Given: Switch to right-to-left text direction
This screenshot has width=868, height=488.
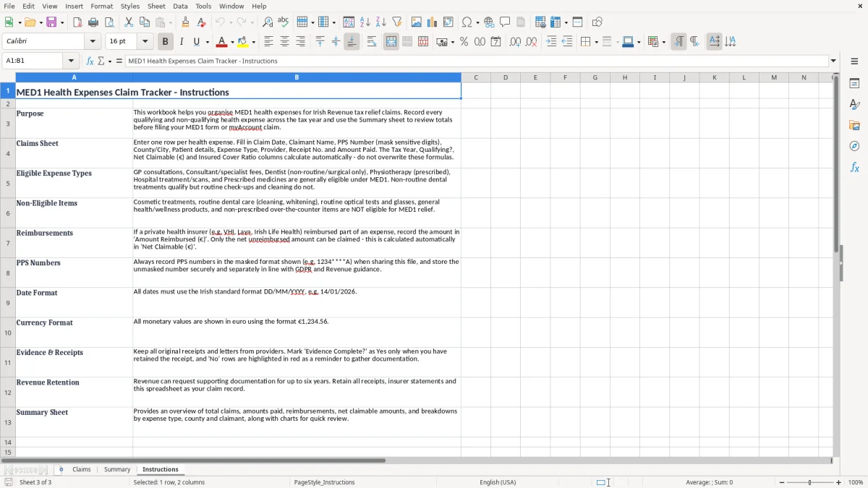Looking at the screenshot, I should (694, 42).
